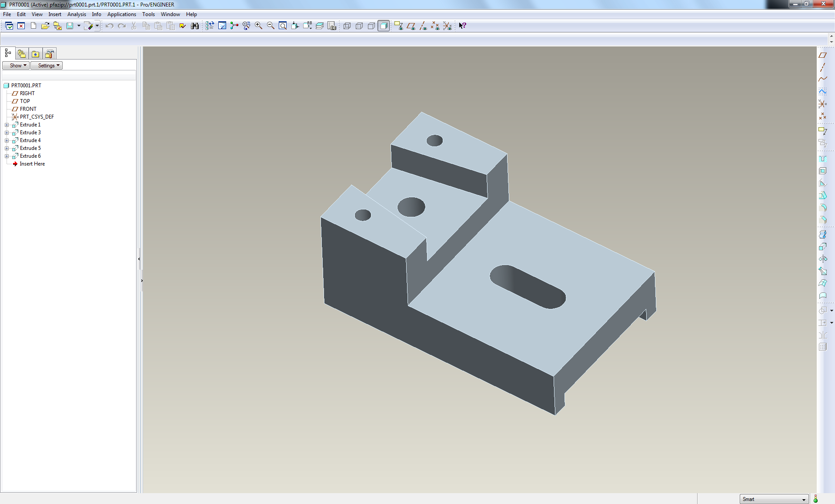
Task: Open the Smart selection filter dropdown
Action: tap(803, 499)
